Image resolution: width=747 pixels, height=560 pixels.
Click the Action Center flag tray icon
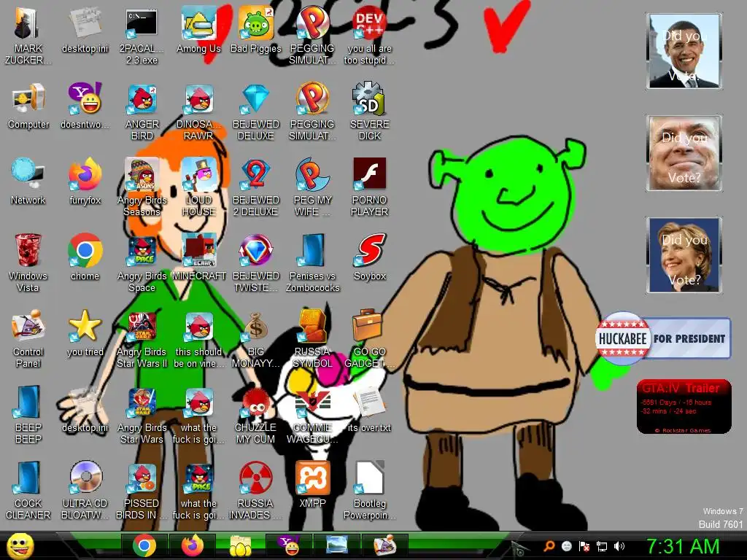584,546
